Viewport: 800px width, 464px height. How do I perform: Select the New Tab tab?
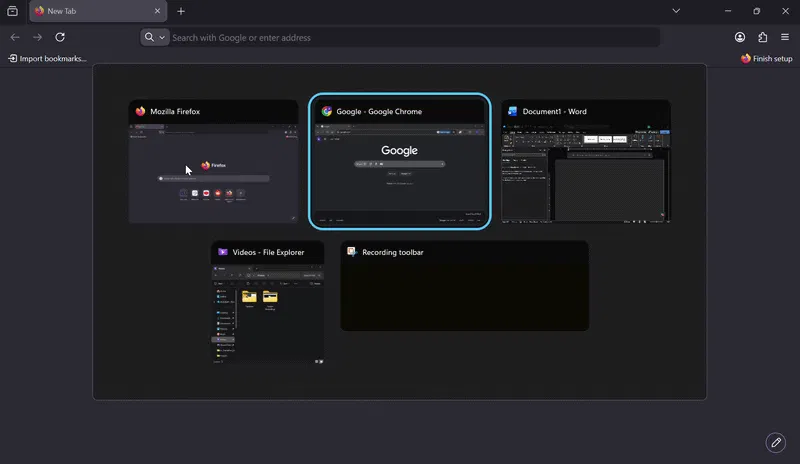[98, 11]
